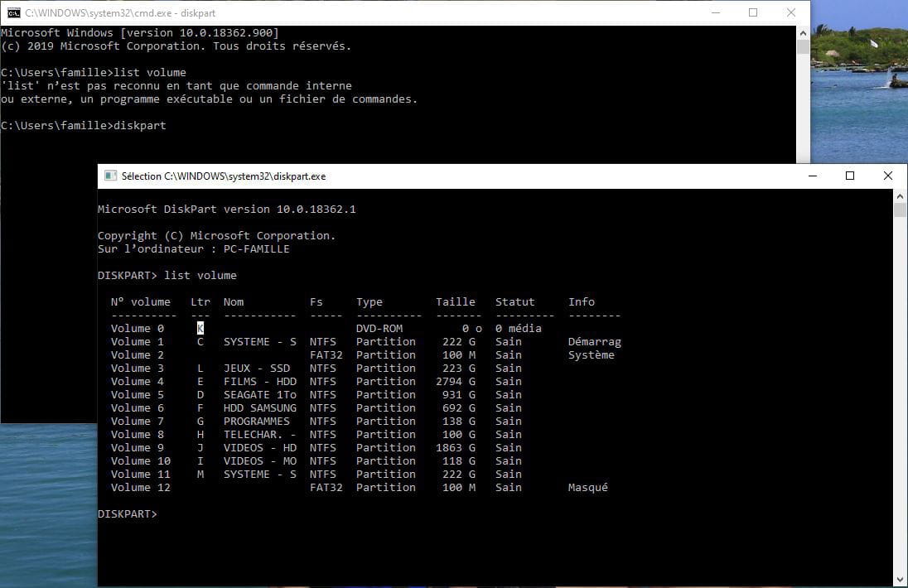The width and height of the screenshot is (908, 588).
Task: Click the 'Statut' column header
Action: point(514,301)
